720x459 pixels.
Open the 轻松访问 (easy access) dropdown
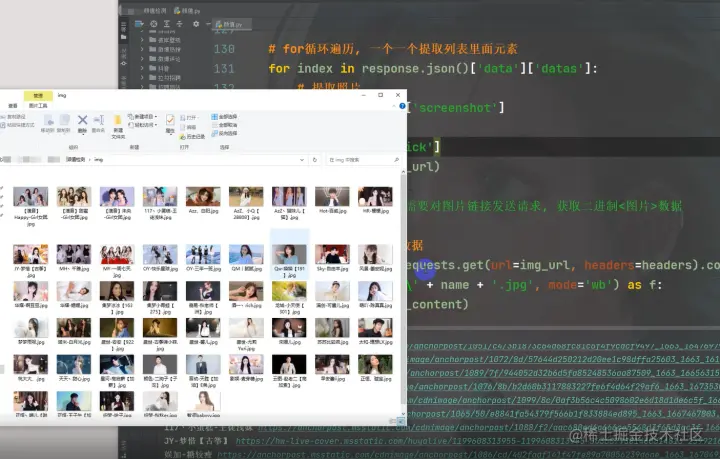pos(142,125)
